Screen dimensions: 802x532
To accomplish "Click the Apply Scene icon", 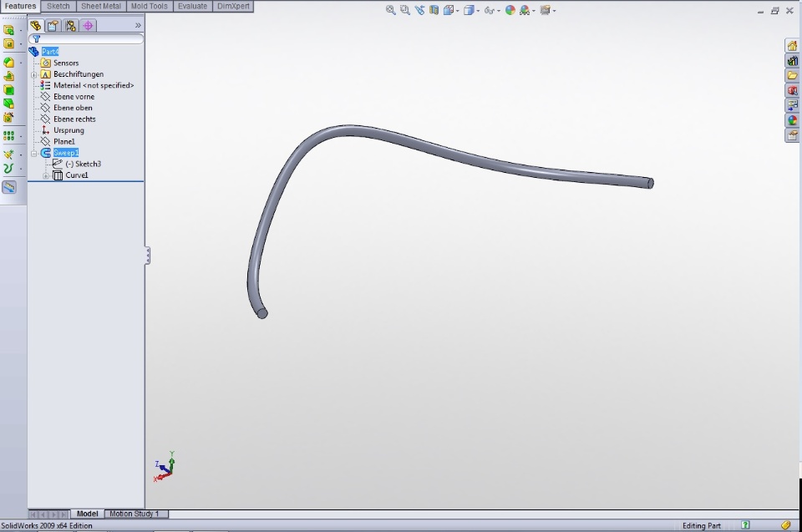I will coord(525,10).
